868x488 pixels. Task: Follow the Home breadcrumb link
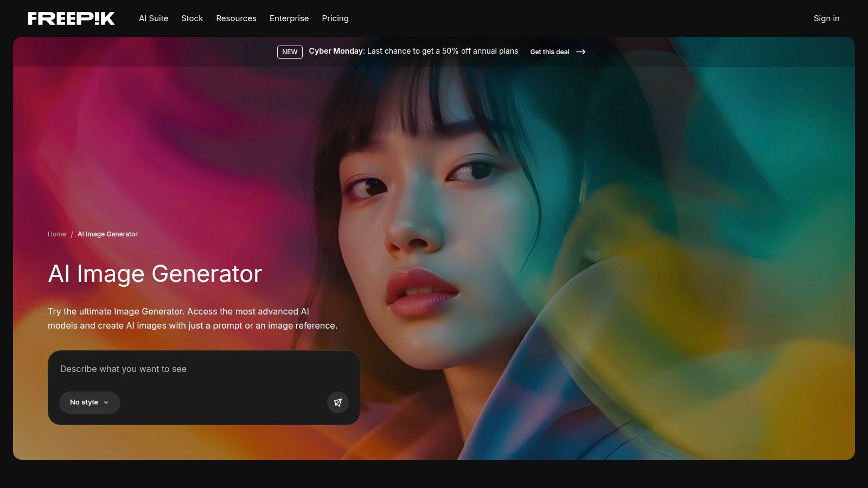click(x=56, y=234)
